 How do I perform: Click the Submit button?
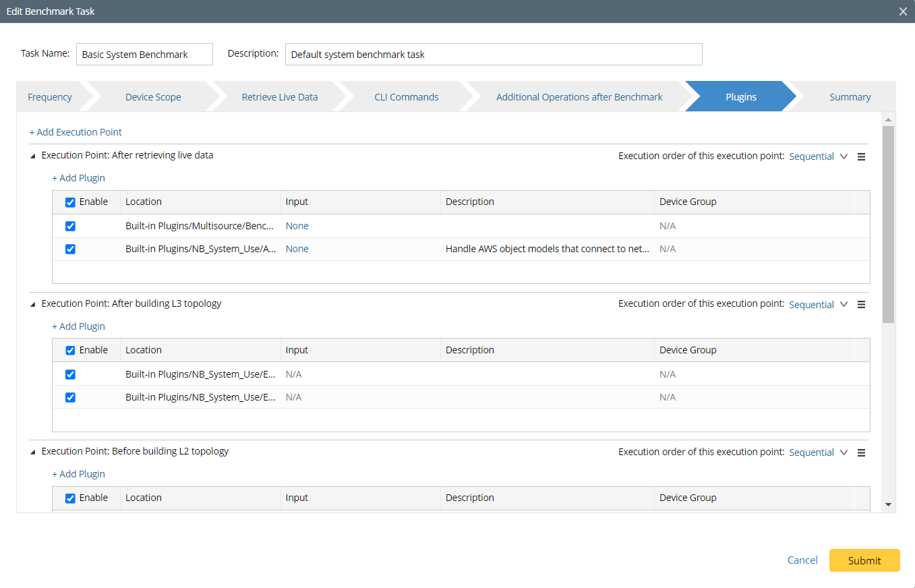pyautogui.click(x=864, y=560)
